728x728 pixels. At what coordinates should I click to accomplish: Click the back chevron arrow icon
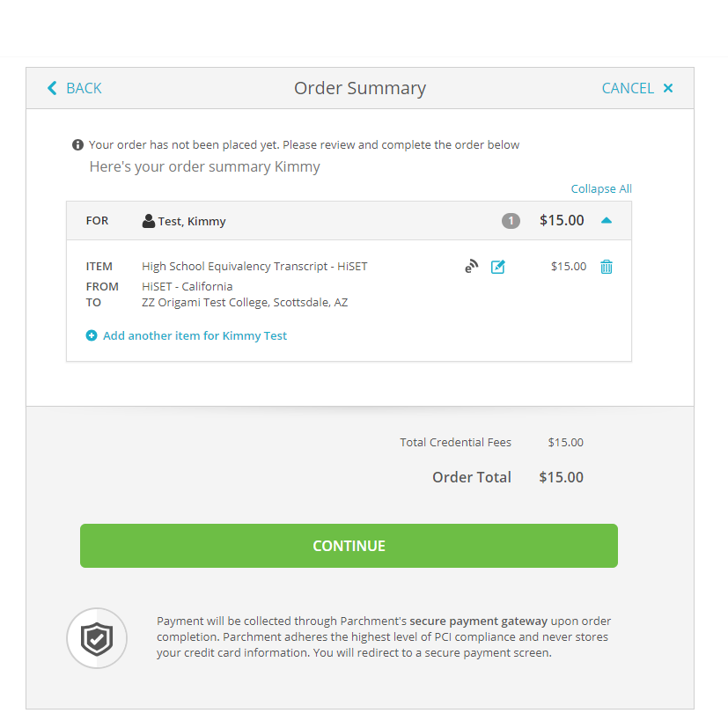[52, 88]
